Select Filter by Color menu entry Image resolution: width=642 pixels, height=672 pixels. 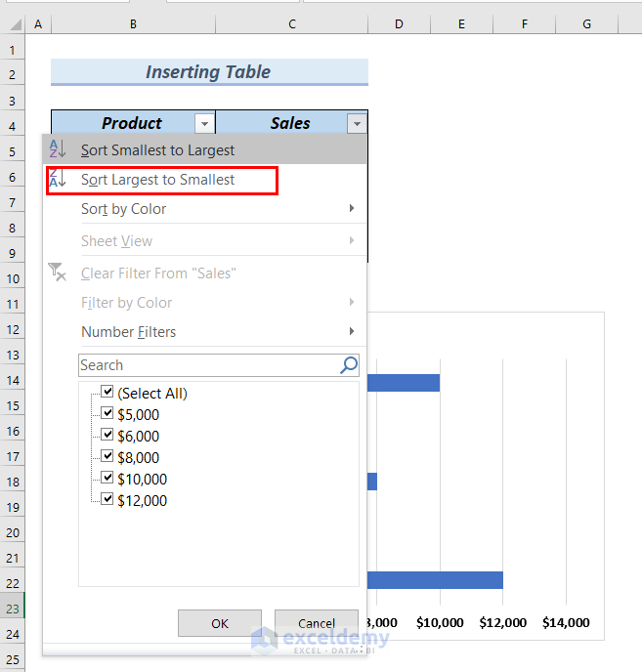[204, 303]
